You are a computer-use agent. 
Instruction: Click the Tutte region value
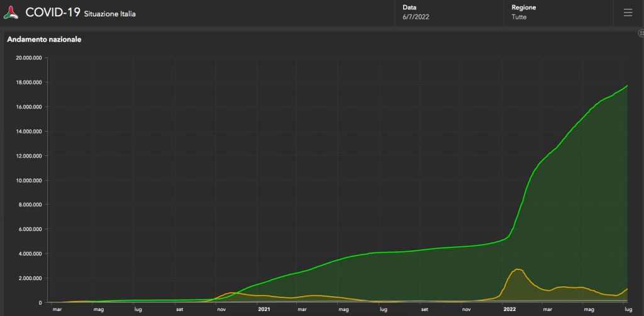[519, 17]
